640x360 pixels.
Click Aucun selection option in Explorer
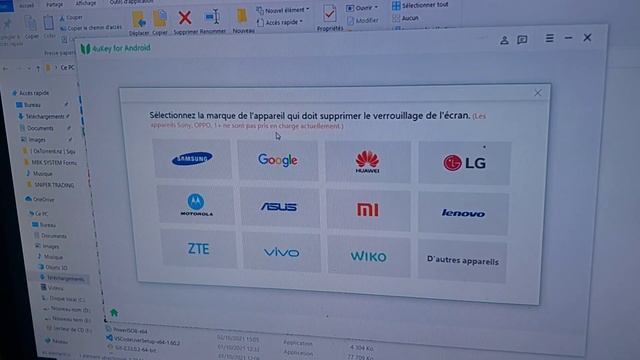(x=406, y=18)
